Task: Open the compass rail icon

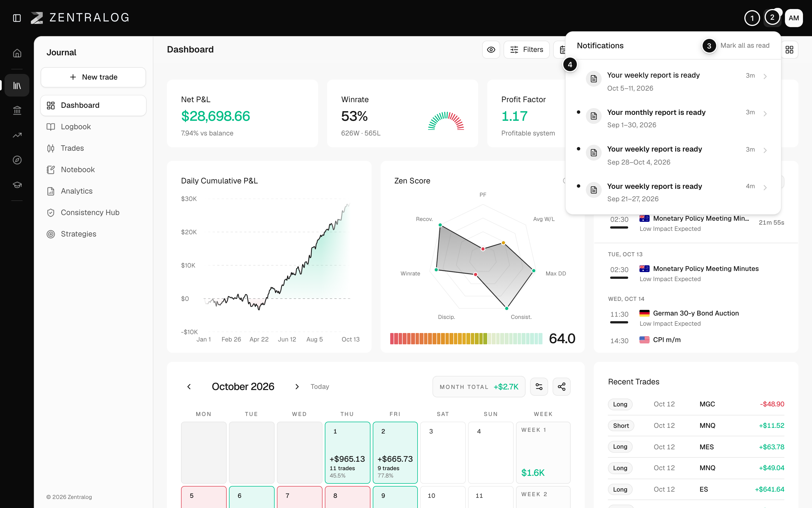Action: pyautogui.click(x=17, y=160)
